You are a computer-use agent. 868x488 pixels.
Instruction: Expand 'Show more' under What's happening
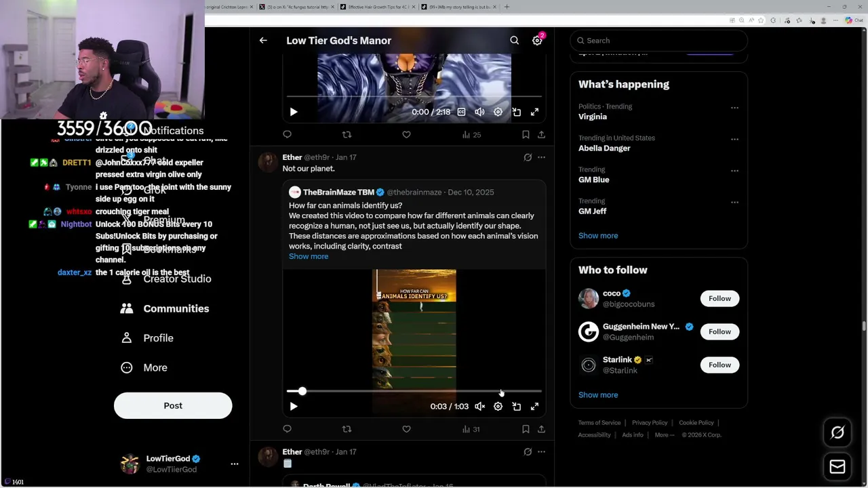(x=598, y=236)
